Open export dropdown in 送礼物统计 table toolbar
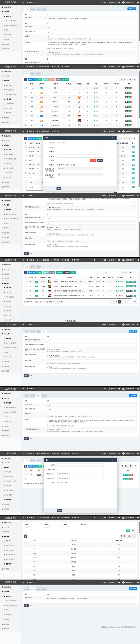 coord(129,536)
